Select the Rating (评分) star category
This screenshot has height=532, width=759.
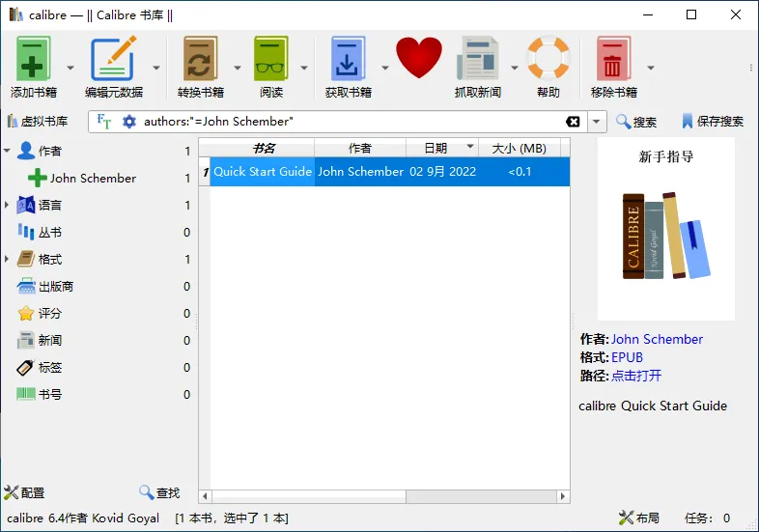pos(50,313)
